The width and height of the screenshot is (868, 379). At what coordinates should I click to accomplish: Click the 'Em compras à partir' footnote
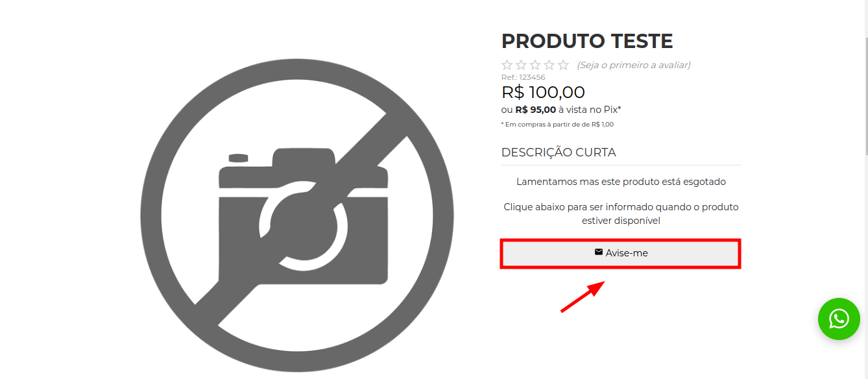coord(557,125)
